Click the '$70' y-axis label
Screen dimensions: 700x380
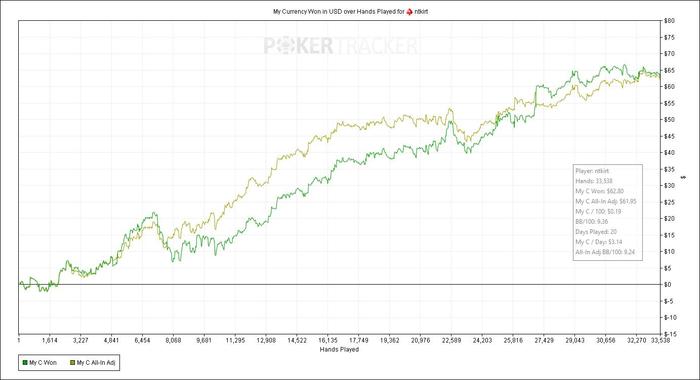point(669,54)
